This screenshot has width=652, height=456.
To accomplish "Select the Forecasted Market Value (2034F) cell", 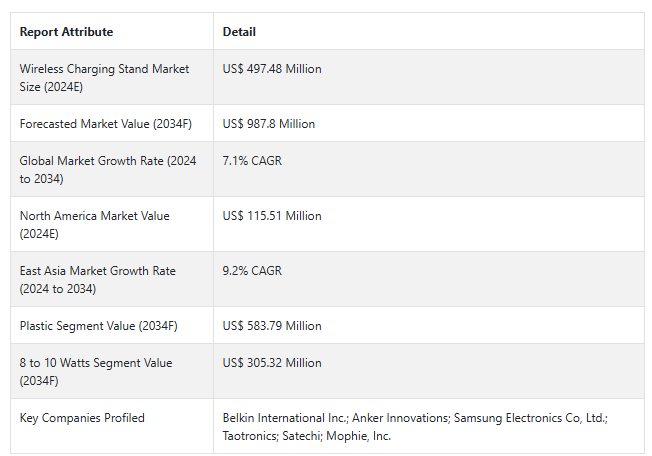I will coord(112,123).
